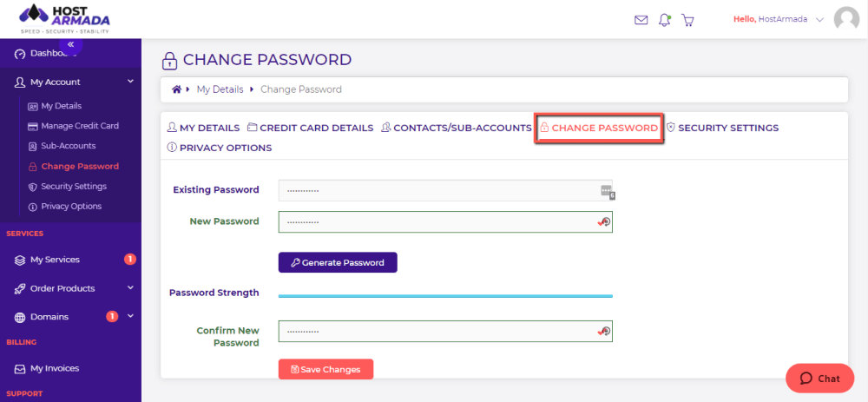
Task: Click the Generate Password button
Action: pyautogui.click(x=338, y=262)
